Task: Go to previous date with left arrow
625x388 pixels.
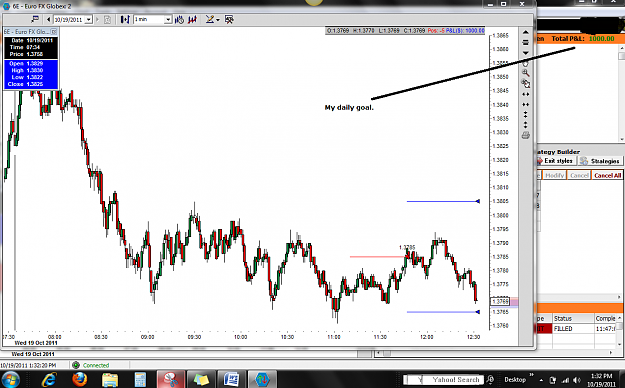Action: pos(48,19)
